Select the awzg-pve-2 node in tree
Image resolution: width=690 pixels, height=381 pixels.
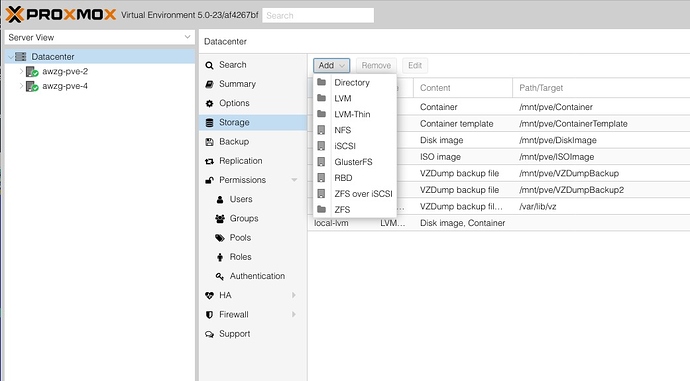tap(65, 71)
